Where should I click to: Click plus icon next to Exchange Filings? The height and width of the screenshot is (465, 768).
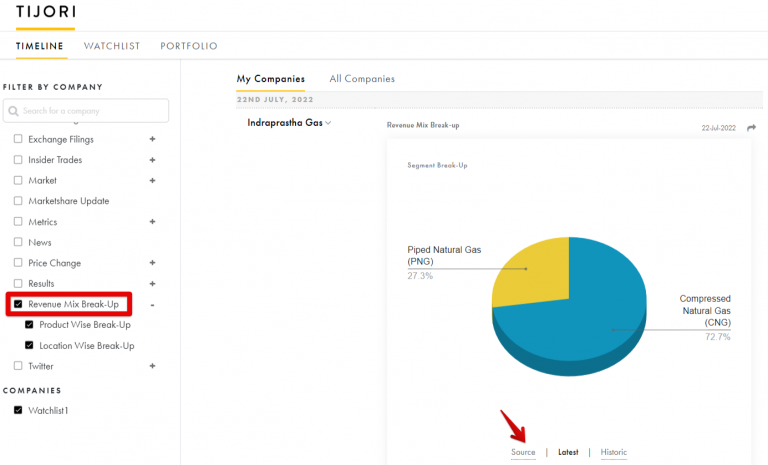point(152,139)
